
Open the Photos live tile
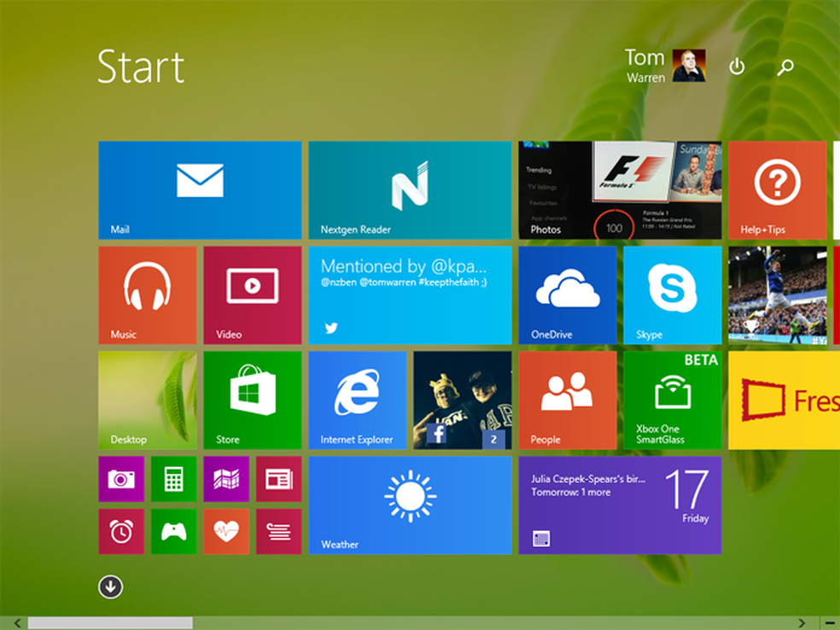620,190
